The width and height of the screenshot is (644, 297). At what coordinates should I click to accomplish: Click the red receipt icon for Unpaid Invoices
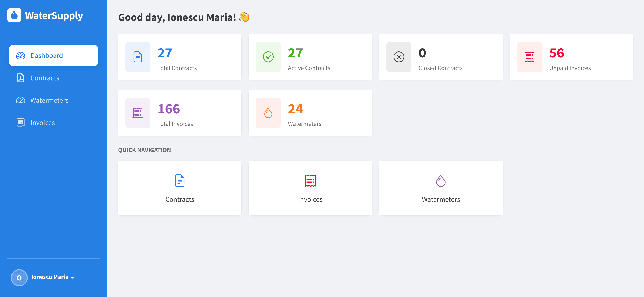click(530, 57)
